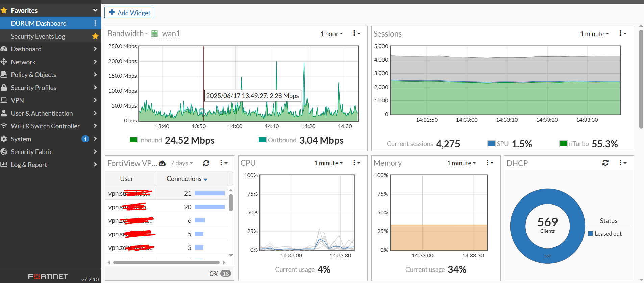Open the DURUM Dashboard page
The height and width of the screenshot is (283, 644).
click(39, 23)
